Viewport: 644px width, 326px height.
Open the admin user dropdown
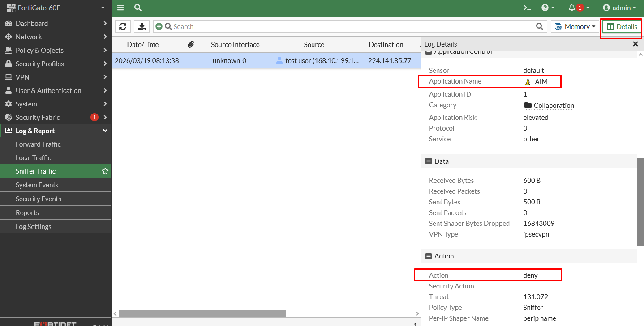619,8
